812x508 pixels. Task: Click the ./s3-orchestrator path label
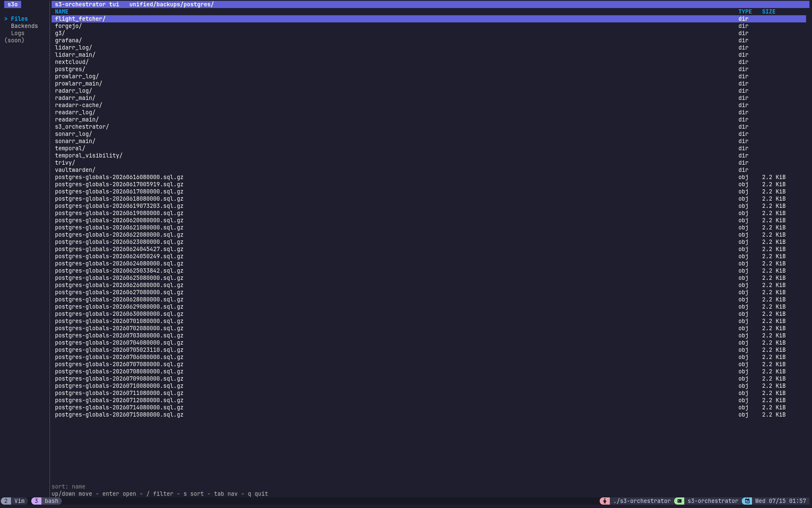pyautogui.click(x=642, y=501)
